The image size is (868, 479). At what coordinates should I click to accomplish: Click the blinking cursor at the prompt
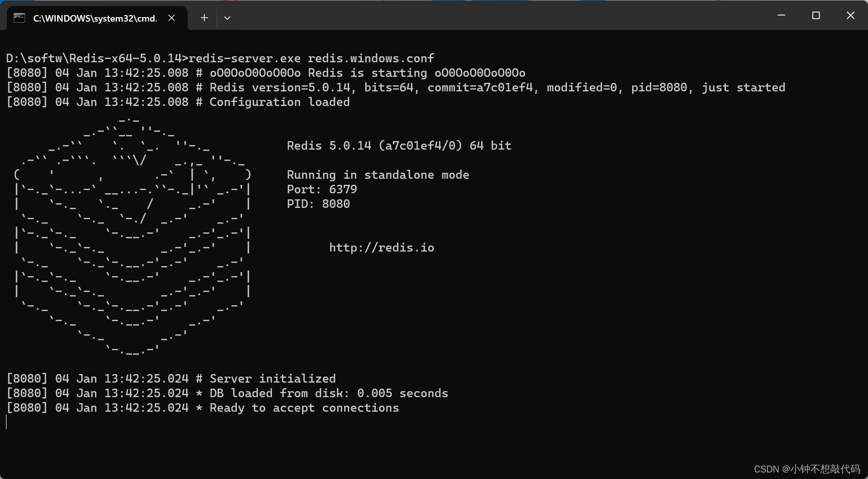coord(7,422)
